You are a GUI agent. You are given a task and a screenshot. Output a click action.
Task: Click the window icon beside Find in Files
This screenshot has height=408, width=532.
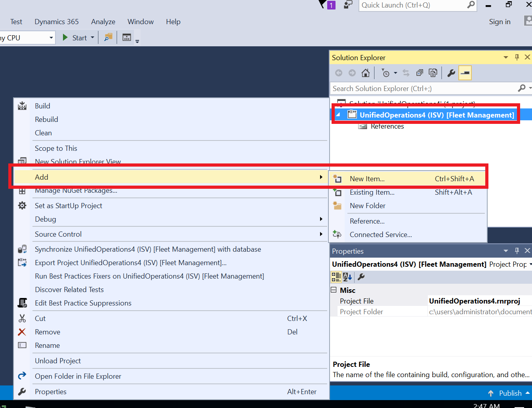tap(127, 38)
